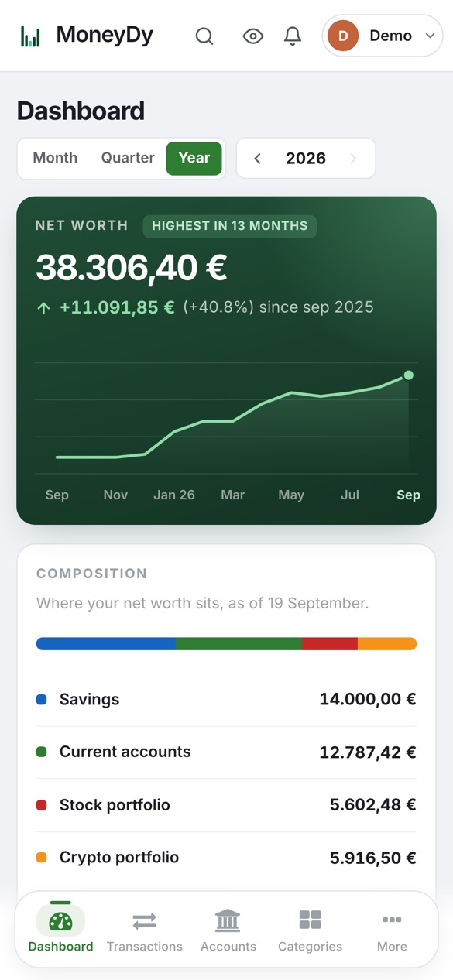Open Categories via the grid icon
The width and height of the screenshot is (453, 980).
tap(310, 920)
